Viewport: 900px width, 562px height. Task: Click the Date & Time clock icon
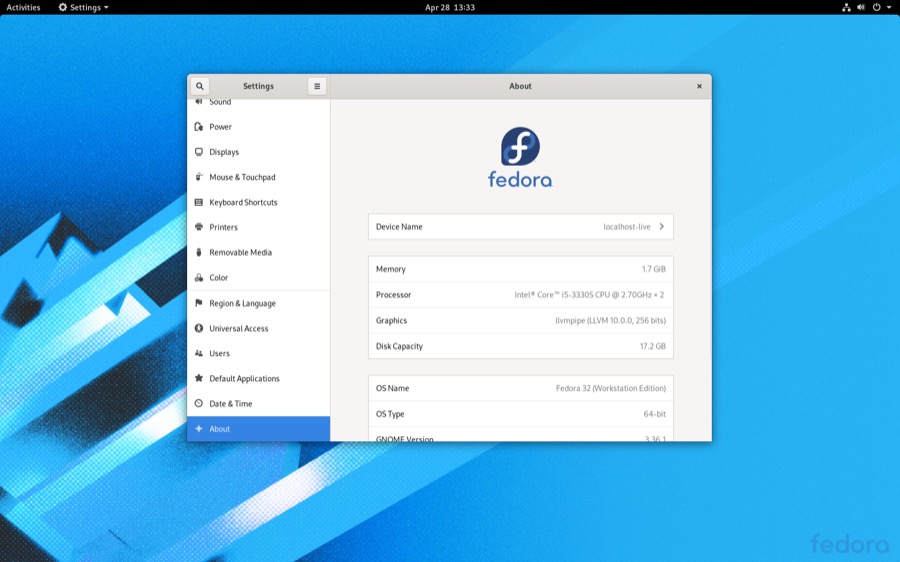point(199,404)
